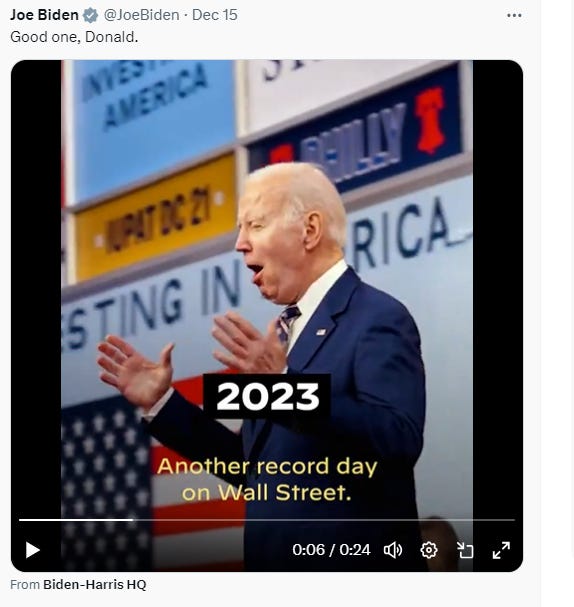
Task: Click the playhead ending the white progress
Action: click(x=133, y=520)
